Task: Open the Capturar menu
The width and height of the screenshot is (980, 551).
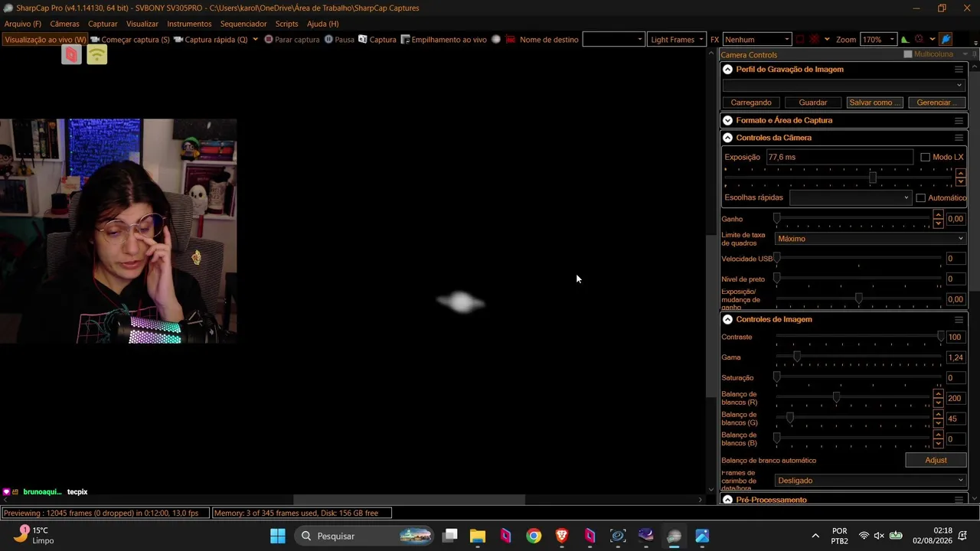Action: tap(103, 24)
